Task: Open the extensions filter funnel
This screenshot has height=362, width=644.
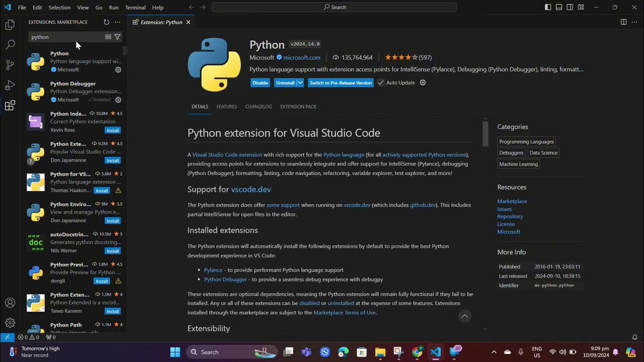Action: tap(117, 37)
